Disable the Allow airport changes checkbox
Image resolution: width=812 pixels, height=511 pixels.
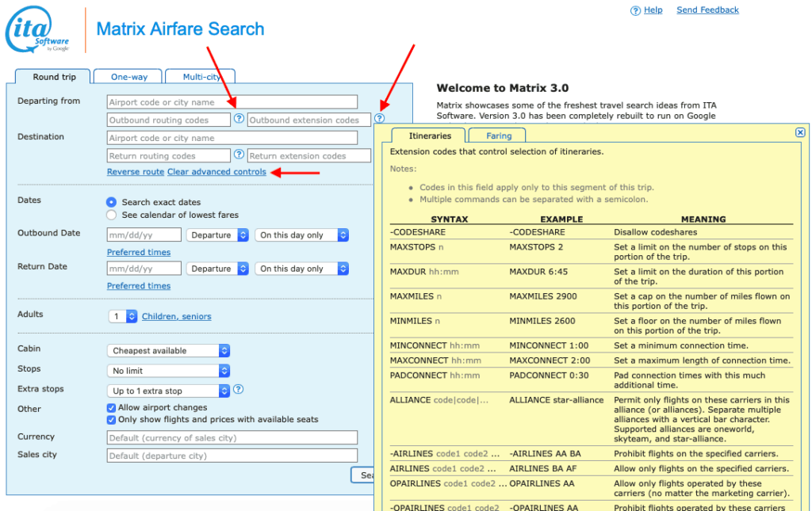click(112, 409)
